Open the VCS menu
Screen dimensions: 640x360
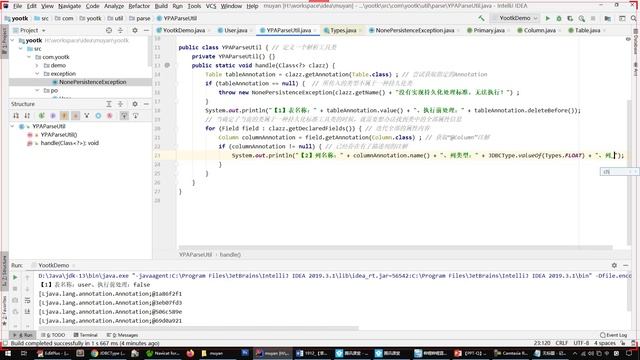tap(211, 6)
